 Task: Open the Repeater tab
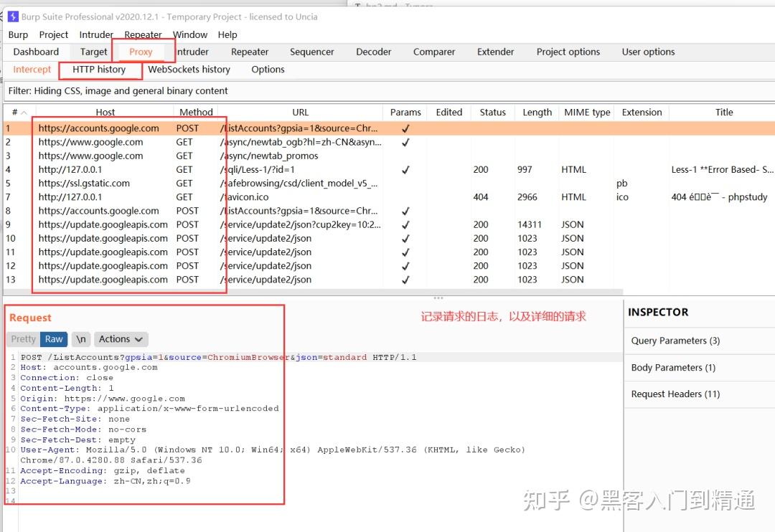[x=250, y=52]
